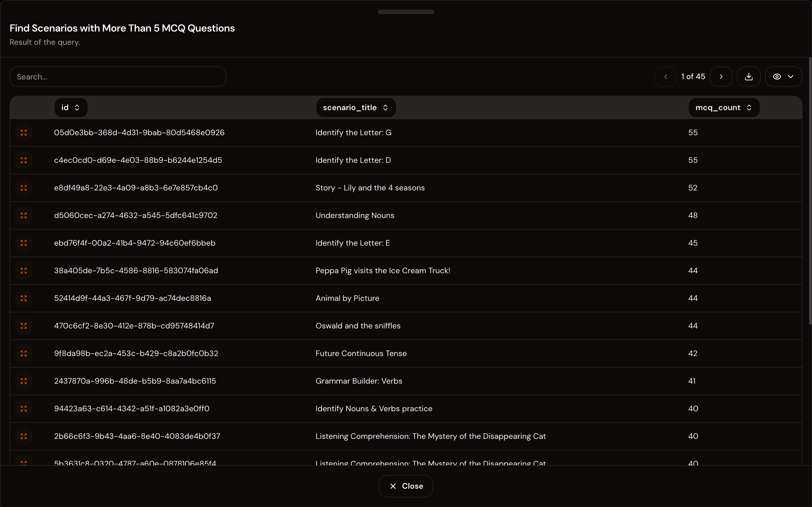812x507 pixels.
Task: Expand row for Identify the Letter: G
Action: pos(23,133)
